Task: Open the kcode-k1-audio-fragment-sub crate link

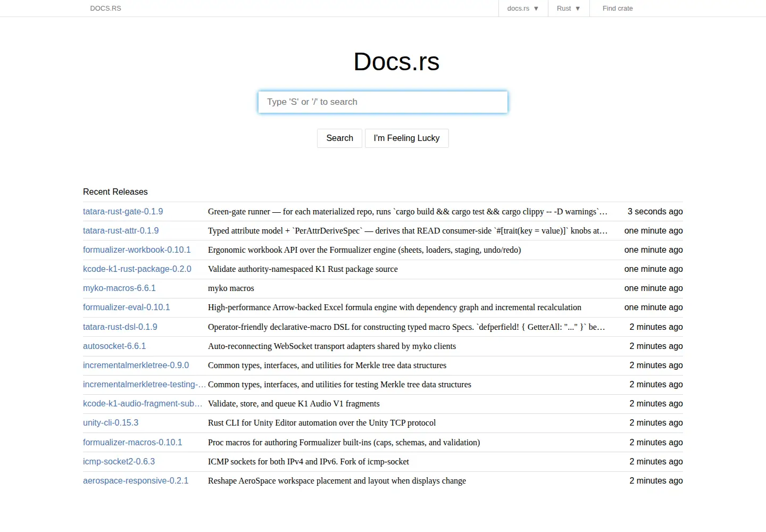Action: [x=143, y=404]
